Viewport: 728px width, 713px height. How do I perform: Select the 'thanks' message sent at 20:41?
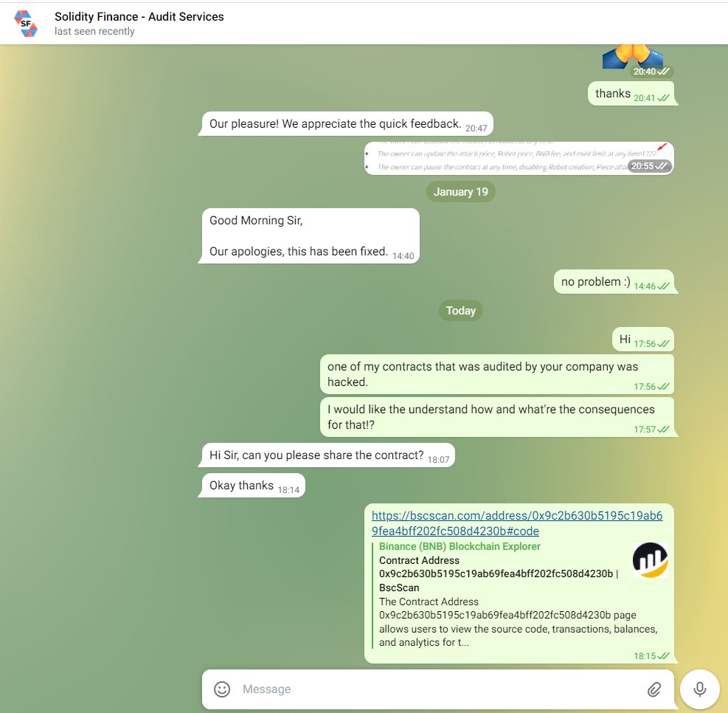631,94
